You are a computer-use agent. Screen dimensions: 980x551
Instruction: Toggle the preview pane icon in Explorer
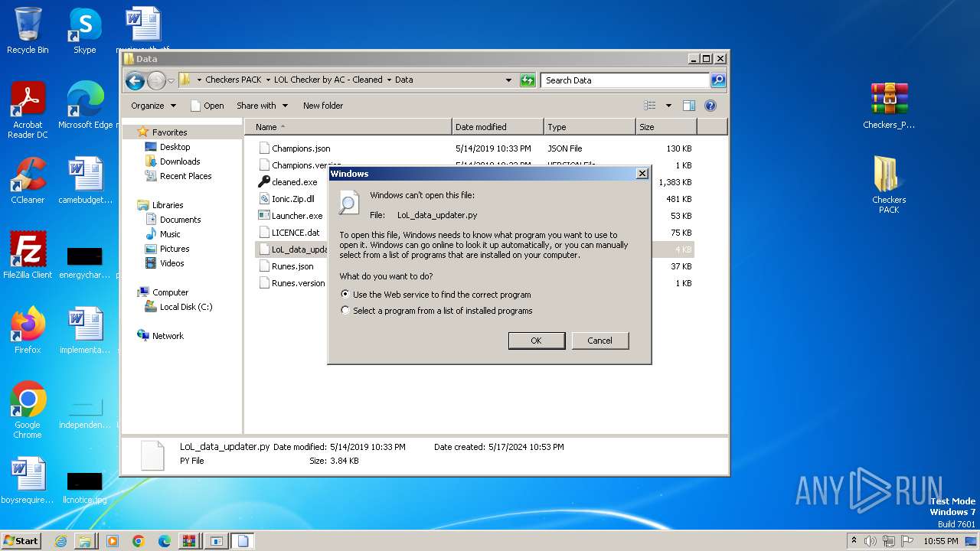(688, 106)
